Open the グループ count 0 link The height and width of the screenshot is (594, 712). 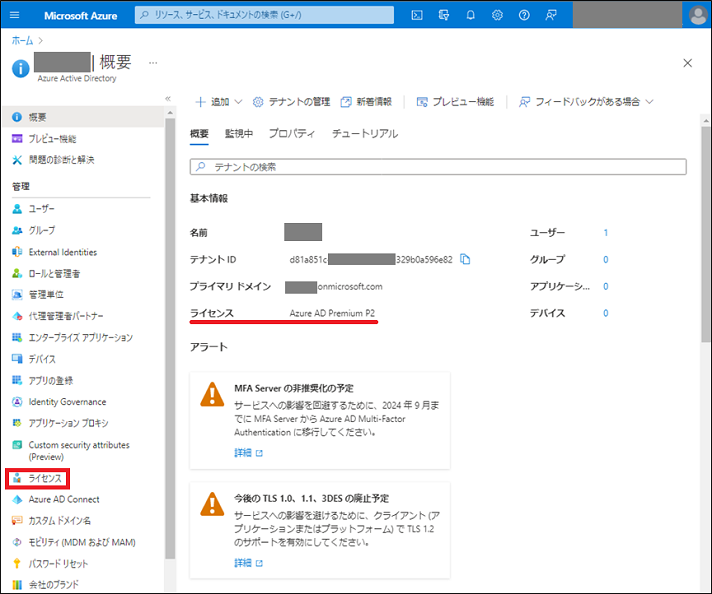point(606,259)
